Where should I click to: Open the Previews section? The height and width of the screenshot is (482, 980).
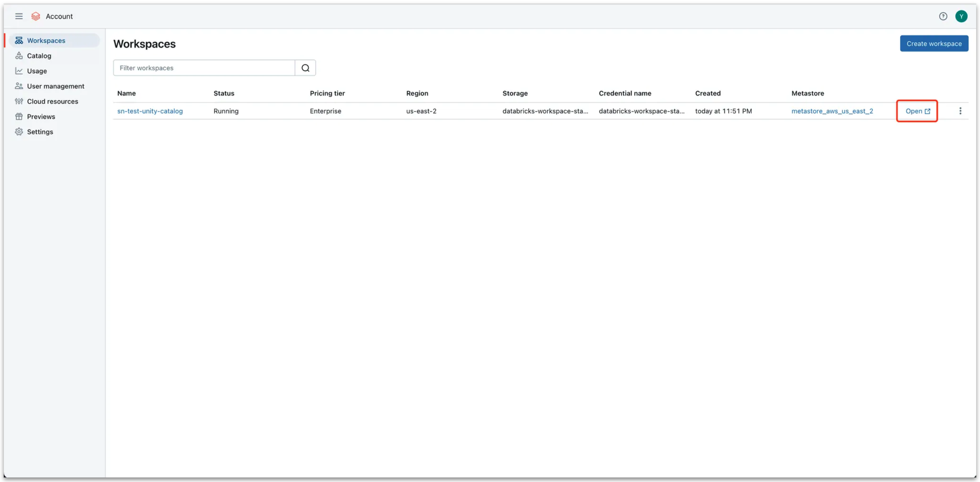click(x=41, y=117)
